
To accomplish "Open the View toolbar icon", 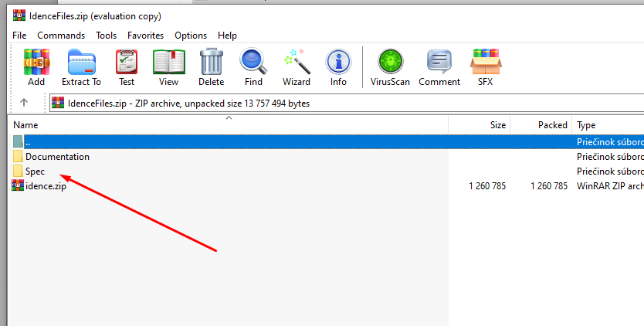I will pos(168,67).
